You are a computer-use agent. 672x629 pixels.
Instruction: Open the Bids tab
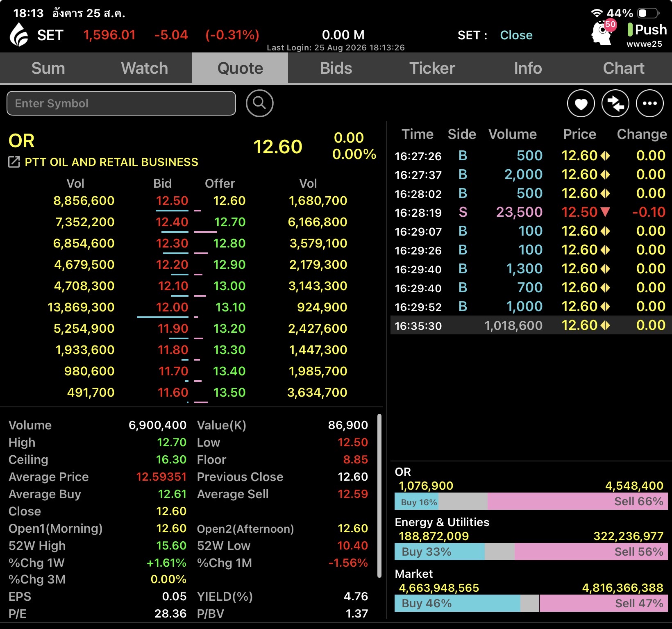336,68
